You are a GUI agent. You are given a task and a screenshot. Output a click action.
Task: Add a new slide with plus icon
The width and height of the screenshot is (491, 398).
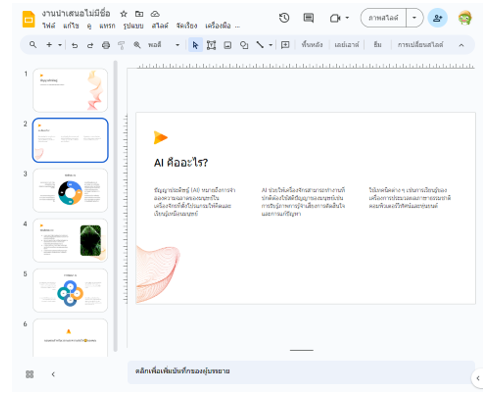pos(49,44)
